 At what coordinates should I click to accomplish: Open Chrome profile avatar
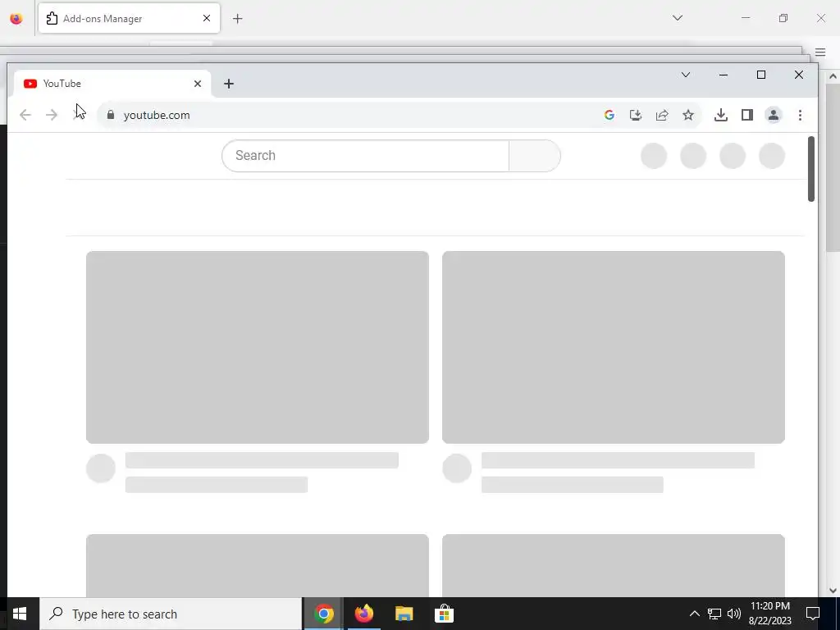tap(774, 115)
